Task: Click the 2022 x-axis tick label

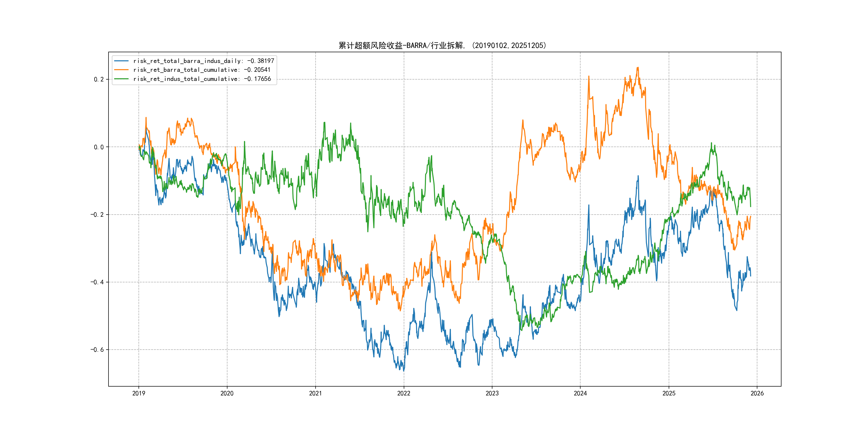Action: pyautogui.click(x=404, y=393)
